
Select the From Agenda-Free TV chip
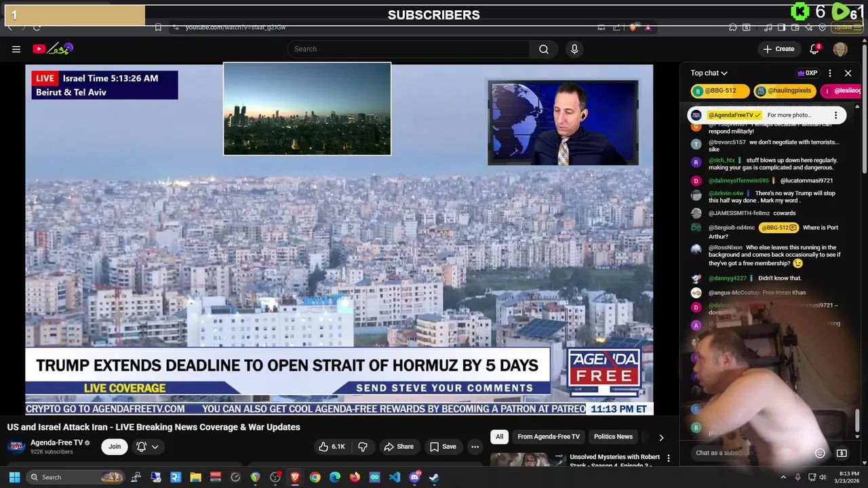point(549,436)
